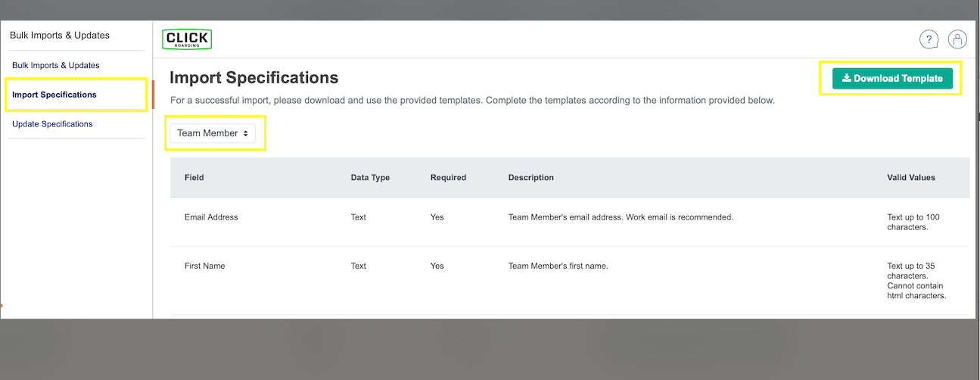The height and width of the screenshot is (380, 980).
Task: Select the First Name field row
Action: pyautogui.click(x=204, y=266)
